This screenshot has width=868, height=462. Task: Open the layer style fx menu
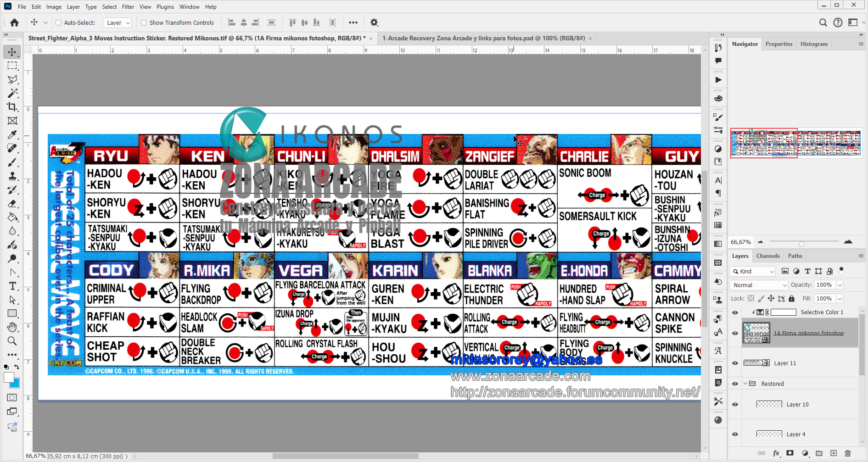(x=776, y=453)
